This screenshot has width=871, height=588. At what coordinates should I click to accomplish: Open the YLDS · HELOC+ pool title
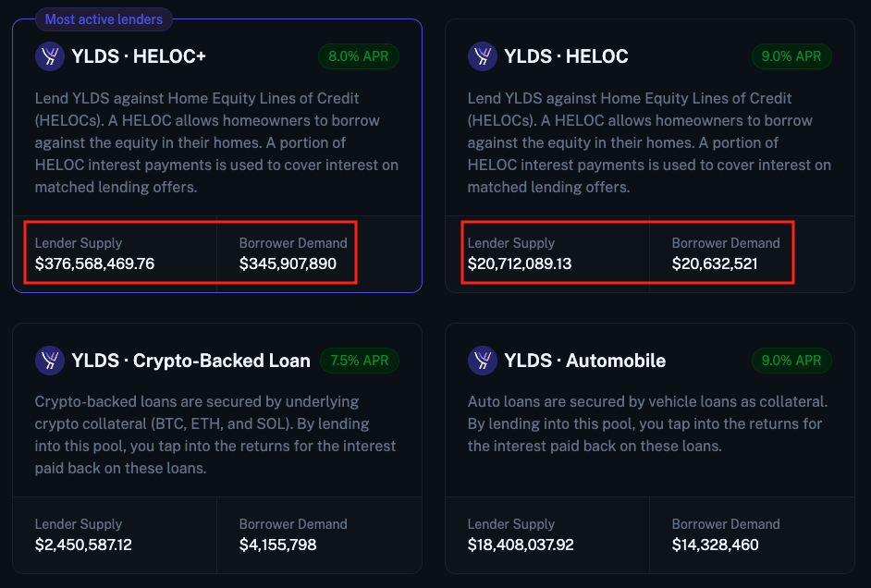[x=139, y=56]
